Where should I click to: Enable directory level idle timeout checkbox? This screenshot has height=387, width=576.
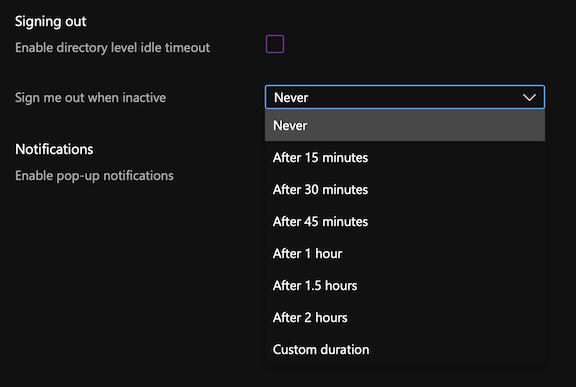(275, 44)
